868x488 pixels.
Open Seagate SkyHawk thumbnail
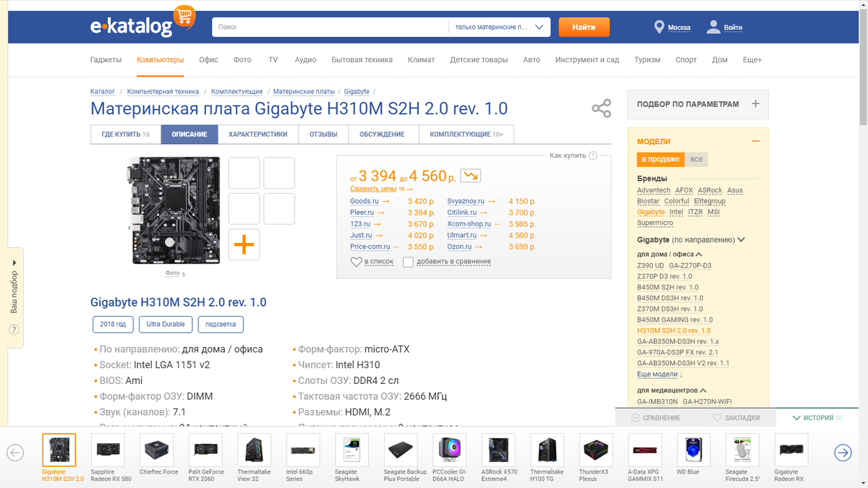tap(352, 450)
